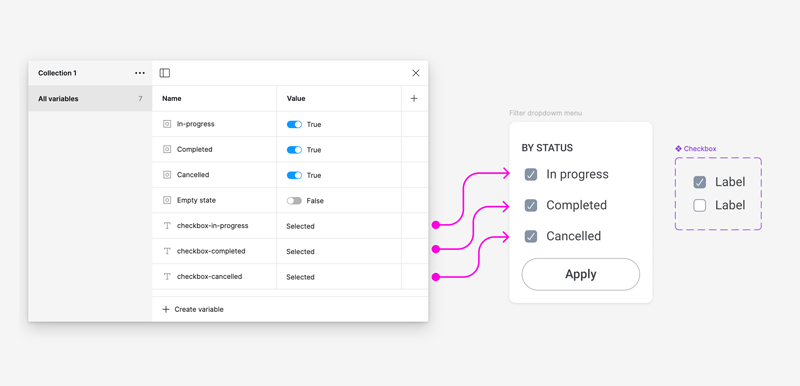Screen dimensions: 800x386
Task: Select the Cancelled variable name
Action: [193, 174]
